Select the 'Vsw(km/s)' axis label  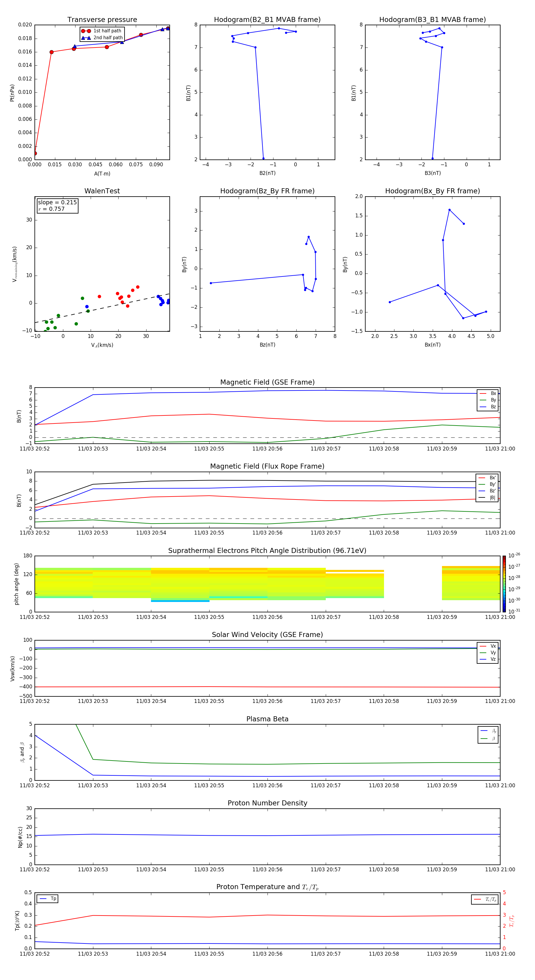point(12,668)
